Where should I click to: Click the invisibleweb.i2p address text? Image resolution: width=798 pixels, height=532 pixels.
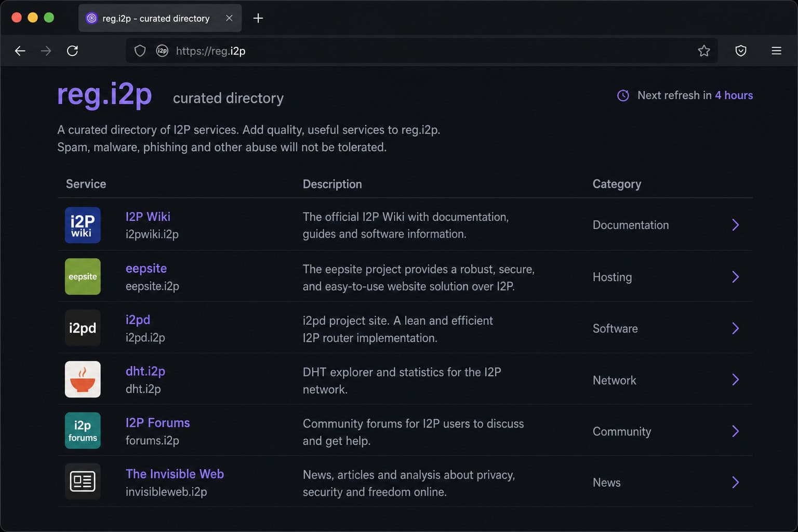point(166,491)
